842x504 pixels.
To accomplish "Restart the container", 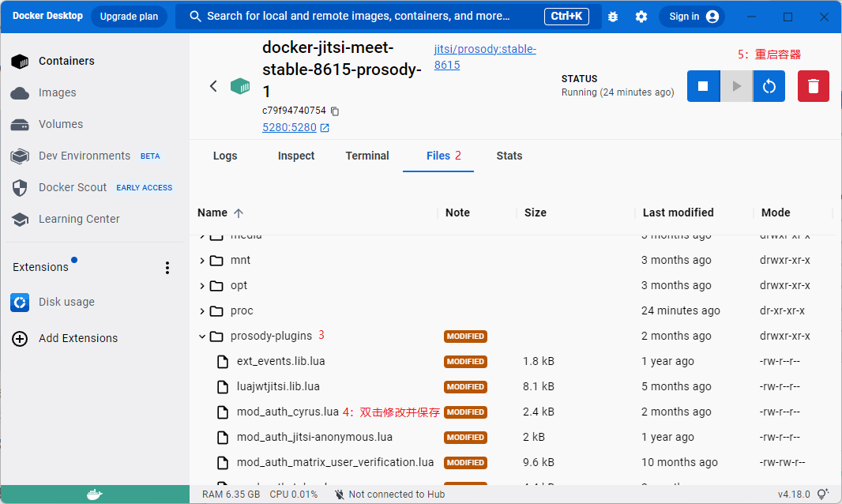I will point(769,86).
